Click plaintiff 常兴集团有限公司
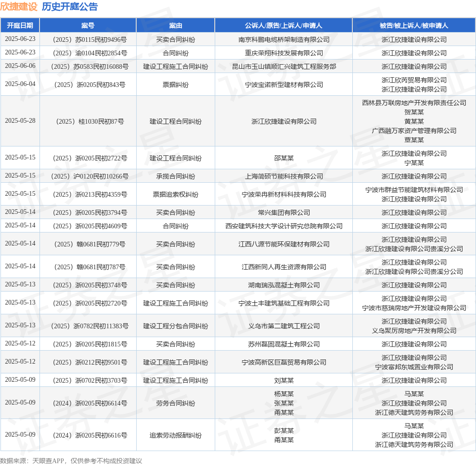476x465 pixels. pyautogui.click(x=284, y=213)
